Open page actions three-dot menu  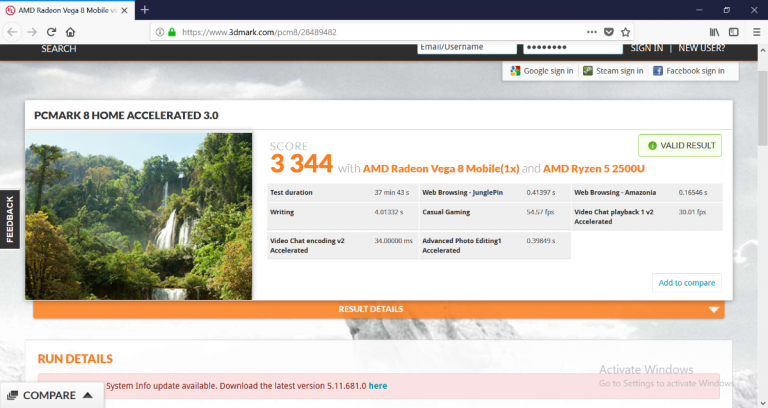(x=591, y=31)
